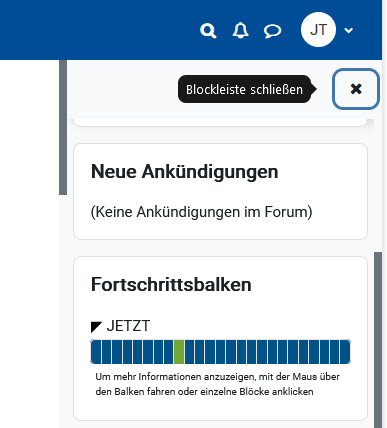
Task: Click the progress bar hint text
Action: [217, 384]
